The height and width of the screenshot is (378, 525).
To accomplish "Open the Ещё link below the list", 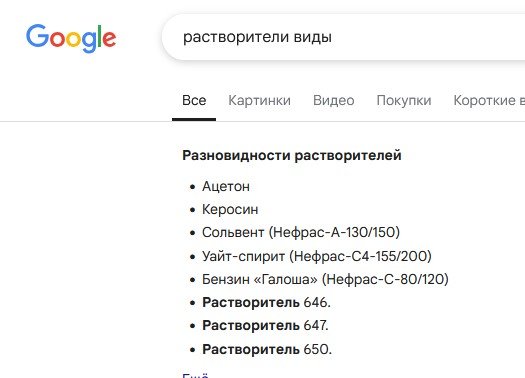I will click(195, 375).
